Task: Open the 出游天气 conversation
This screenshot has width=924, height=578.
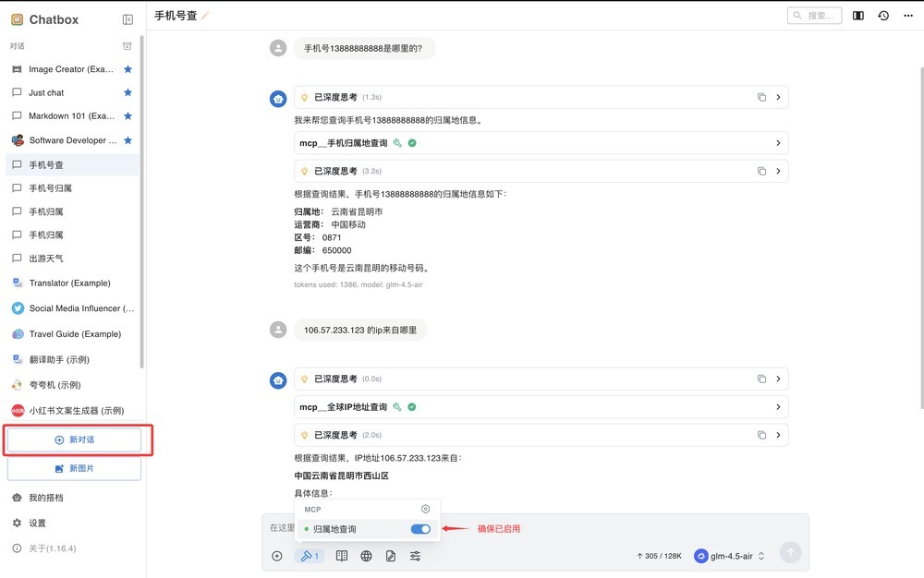Action: 46,259
